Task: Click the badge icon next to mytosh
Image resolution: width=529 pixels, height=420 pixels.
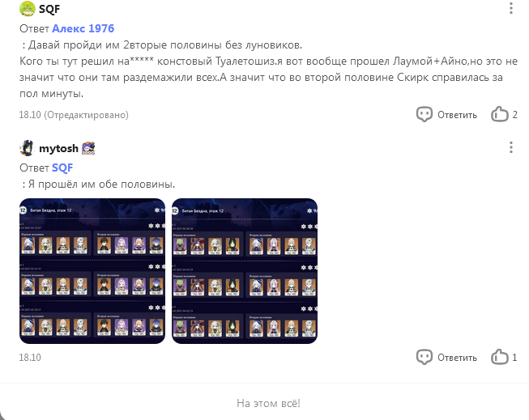Action: 88,148
